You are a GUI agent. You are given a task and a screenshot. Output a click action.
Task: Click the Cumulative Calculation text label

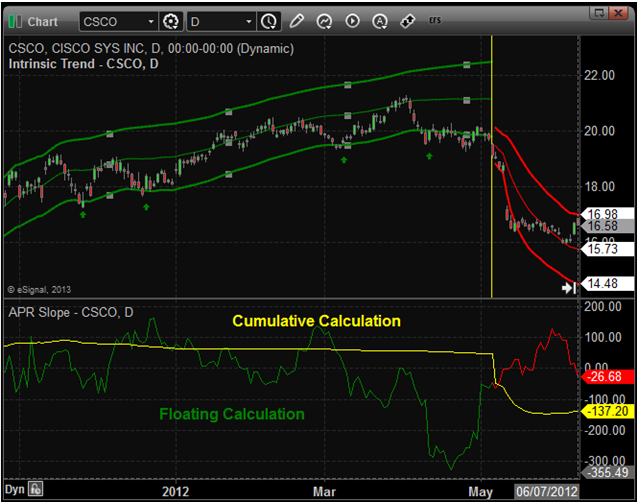coord(316,321)
